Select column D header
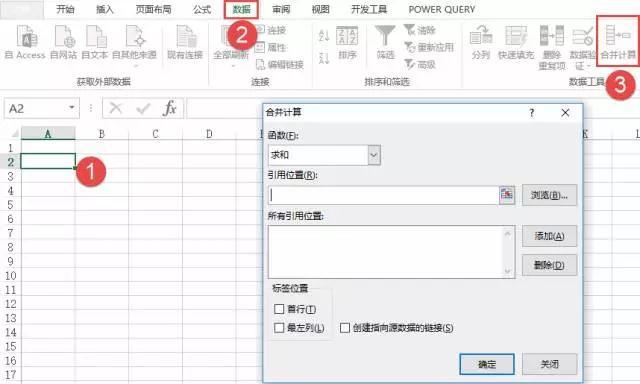Screen dimensions: 640x384 coord(209,133)
